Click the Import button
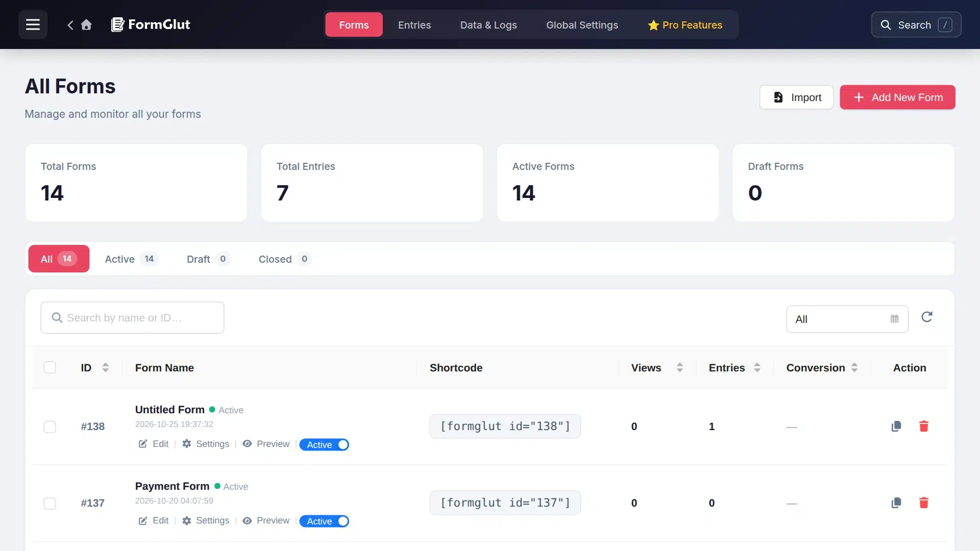 pos(796,97)
